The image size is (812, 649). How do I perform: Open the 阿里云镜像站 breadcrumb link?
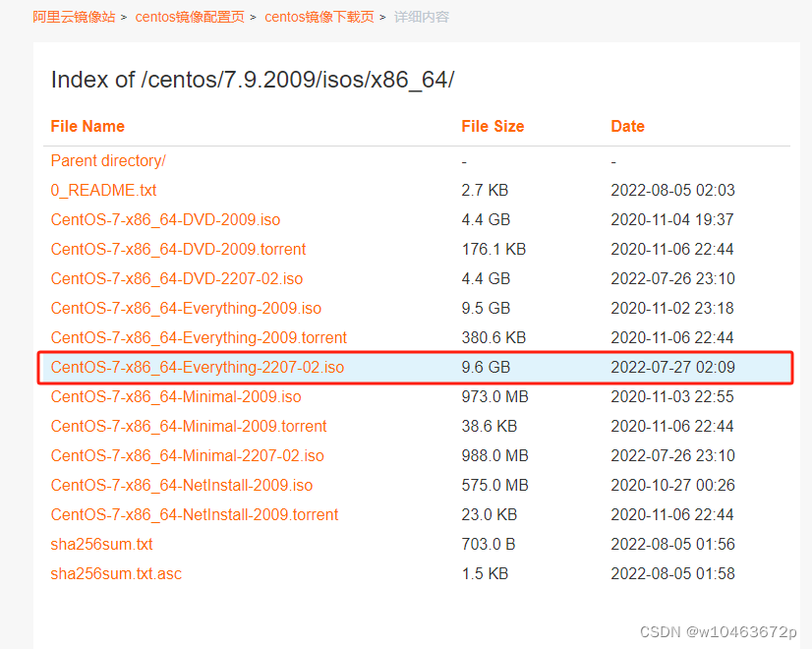tap(74, 17)
